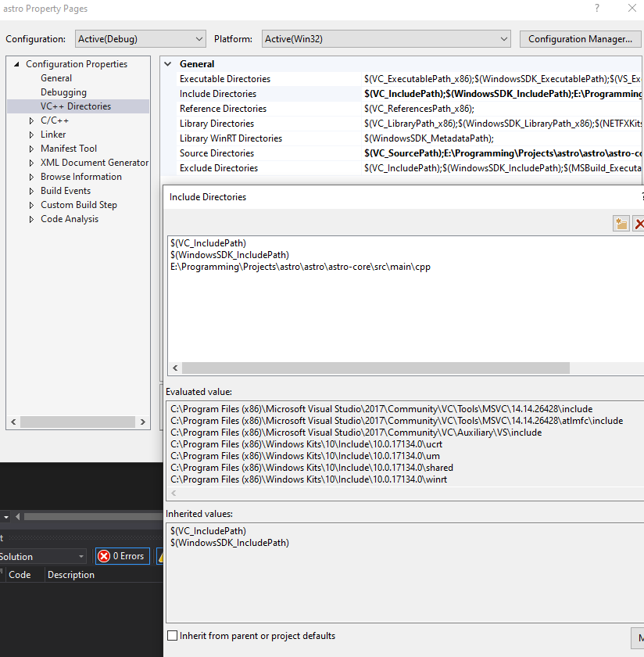Open the Configuration dropdown

(x=140, y=39)
